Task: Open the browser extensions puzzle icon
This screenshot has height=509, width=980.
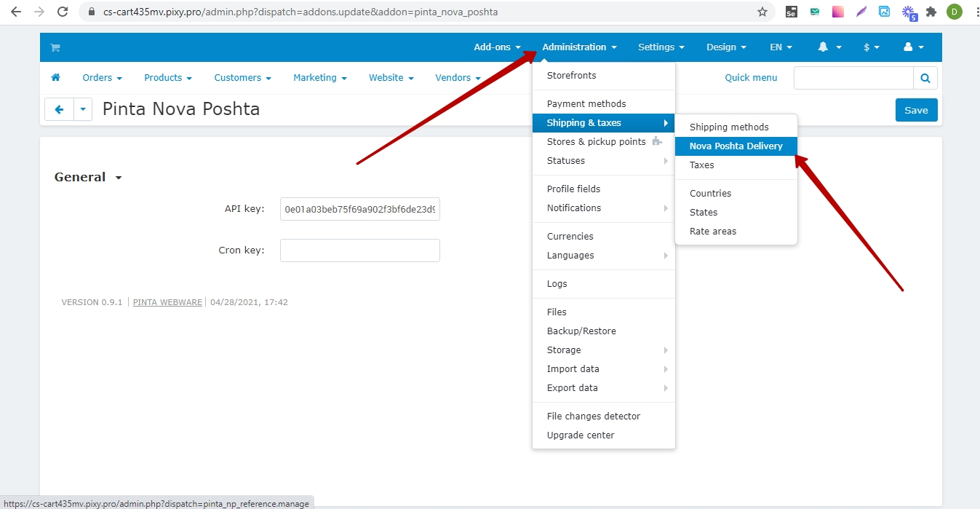Action: [931, 12]
